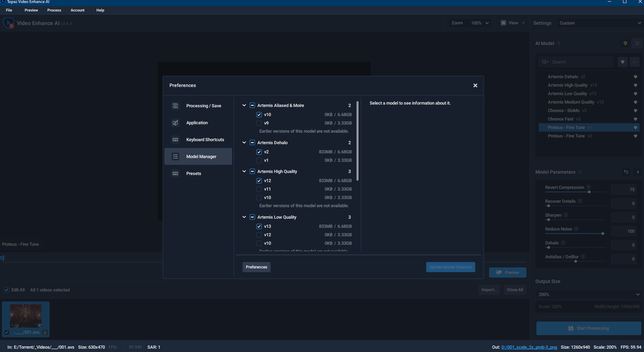Open the Process menu

click(54, 10)
